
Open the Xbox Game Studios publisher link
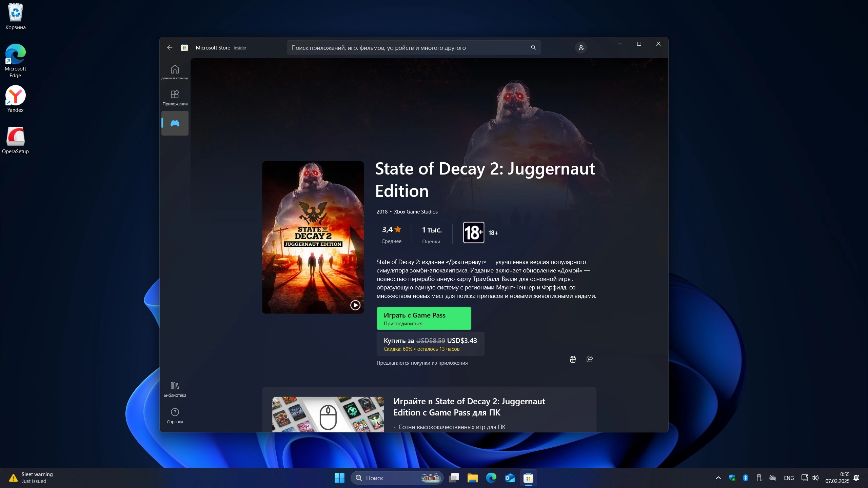(x=415, y=211)
